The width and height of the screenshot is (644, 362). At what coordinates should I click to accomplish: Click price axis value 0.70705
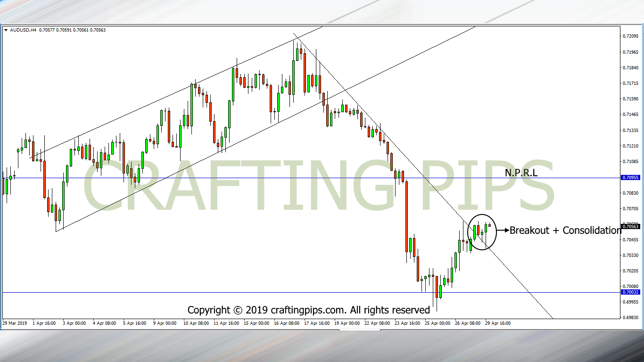(x=630, y=208)
